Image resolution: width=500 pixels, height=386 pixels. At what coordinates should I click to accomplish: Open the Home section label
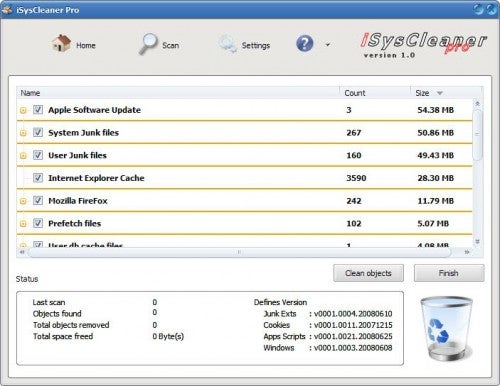pyautogui.click(x=86, y=45)
